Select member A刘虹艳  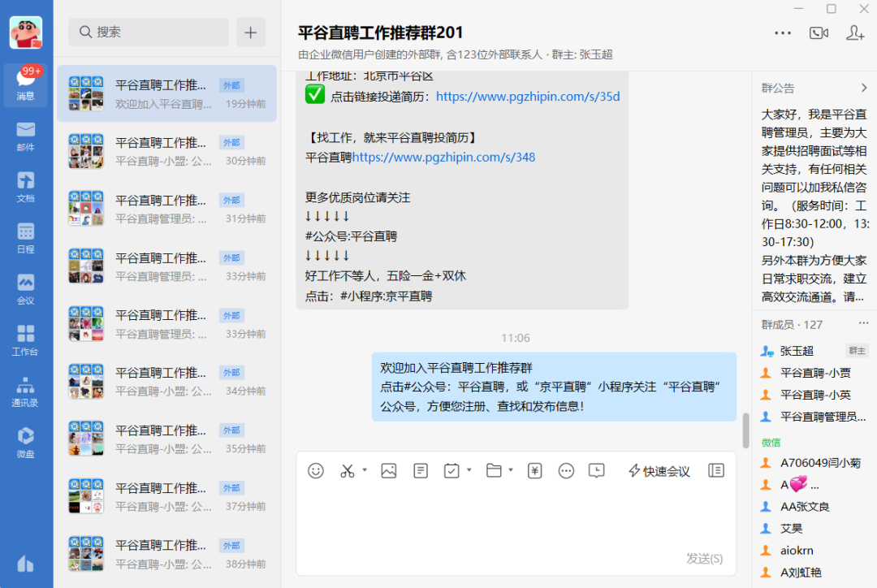[x=814, y=572]
